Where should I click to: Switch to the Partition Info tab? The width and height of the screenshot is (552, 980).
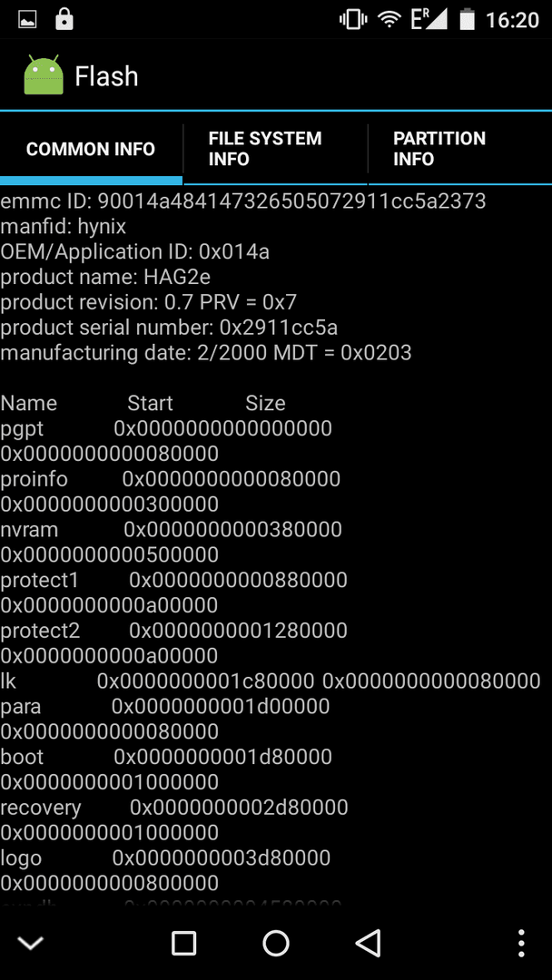point(460,149)
